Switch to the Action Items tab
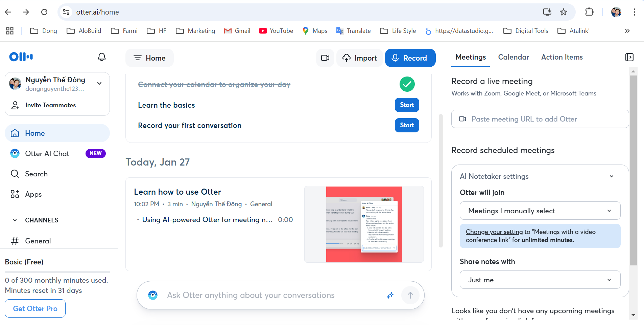644x325 pixels. click(x=562, y=57)
